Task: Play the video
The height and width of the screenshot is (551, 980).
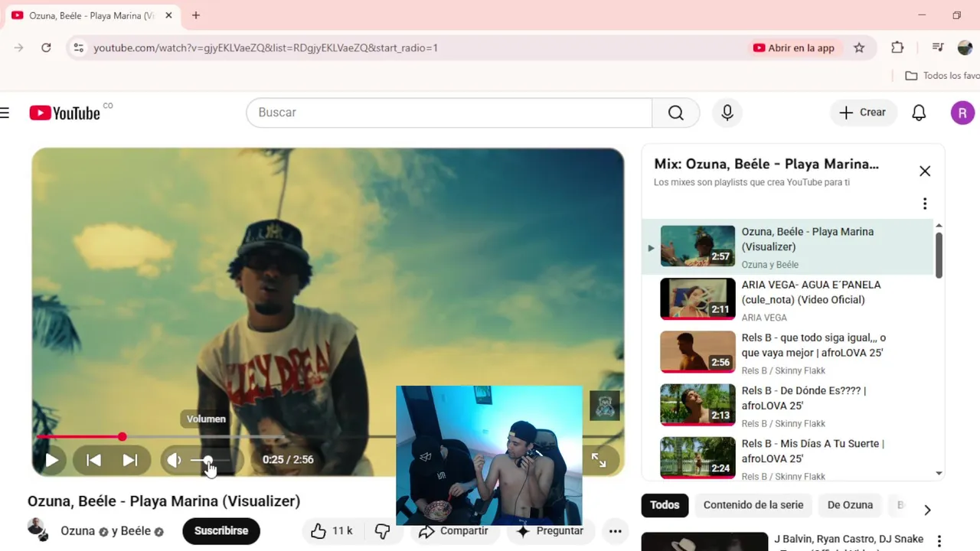Action: tap(52, 460)
